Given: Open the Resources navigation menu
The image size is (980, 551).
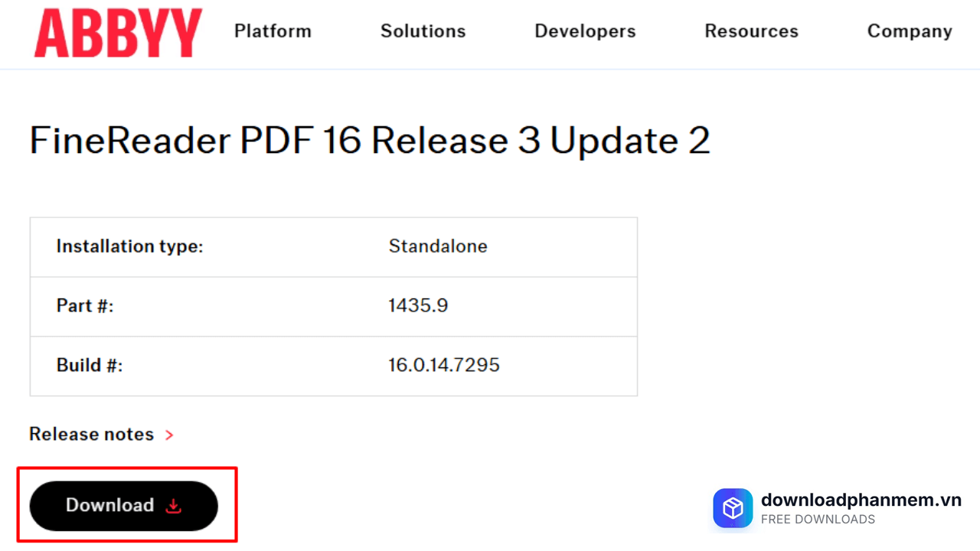Looking at the screenshot, I should (x=751, y=31).
